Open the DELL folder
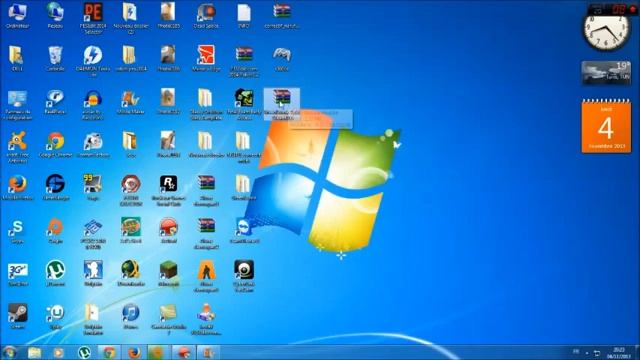 pos(17,58)
